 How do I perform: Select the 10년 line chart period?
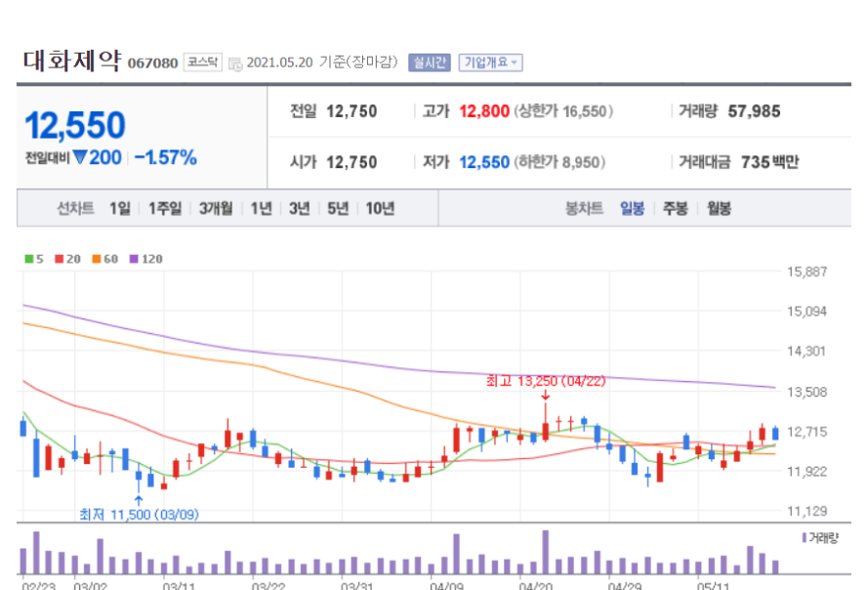point(380,208)
